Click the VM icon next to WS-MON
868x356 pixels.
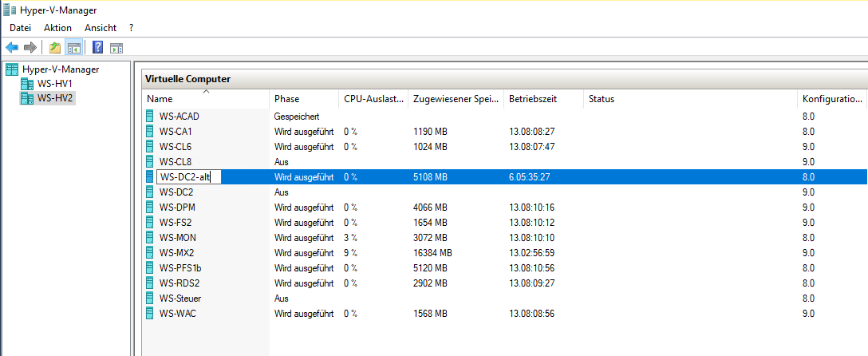tap(149, 238)
